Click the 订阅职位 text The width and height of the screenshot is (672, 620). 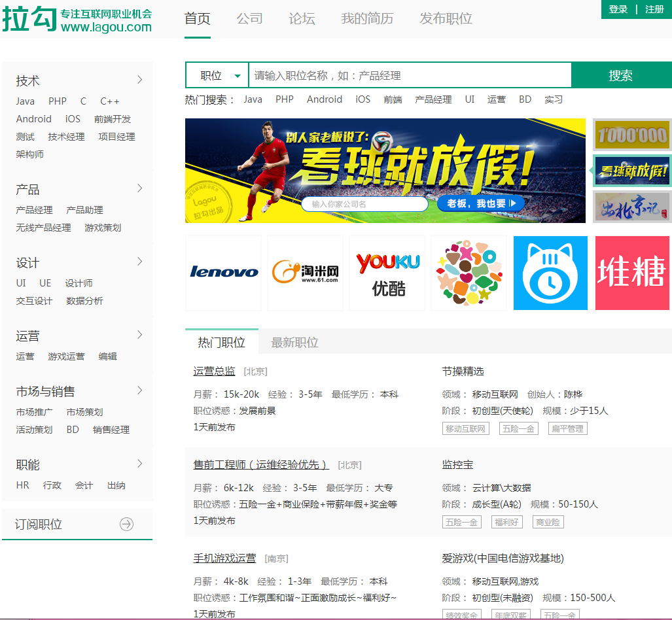(x=39, y=524)
